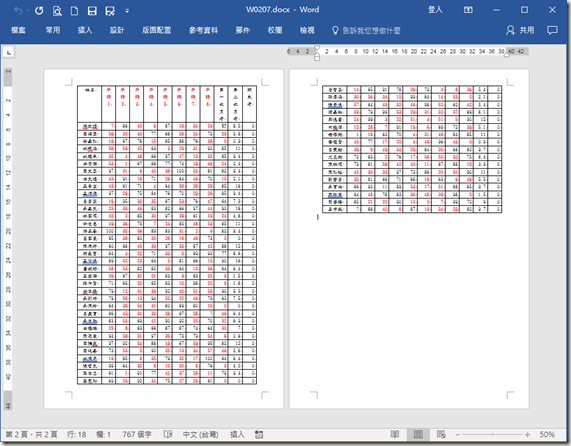The height and width of the screenshot is (446, 571).
Task: Switch to Read Mode view icon
Action: pyautogui.click(x=395, y=434)
